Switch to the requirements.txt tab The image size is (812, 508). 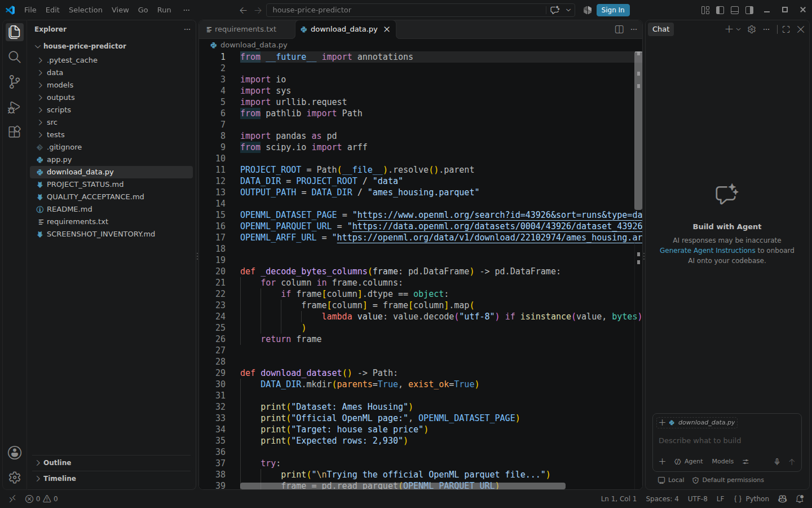246,29
